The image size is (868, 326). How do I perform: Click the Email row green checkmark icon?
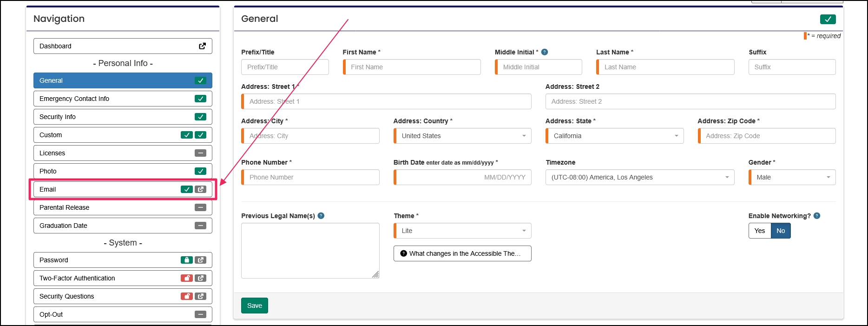coord(186,189)
